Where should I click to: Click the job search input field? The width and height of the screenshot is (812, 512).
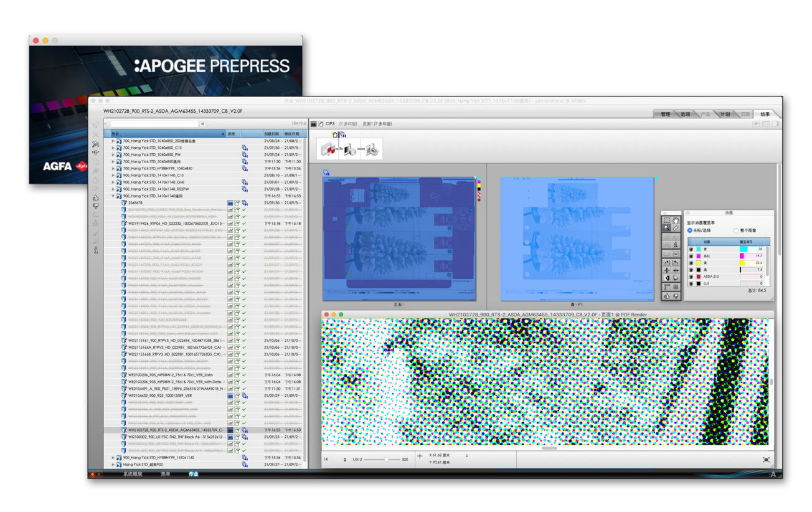click(154, 124)
